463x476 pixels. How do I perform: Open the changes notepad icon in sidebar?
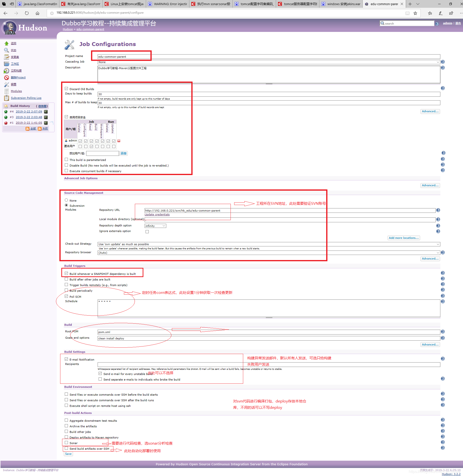pos(7,57)
